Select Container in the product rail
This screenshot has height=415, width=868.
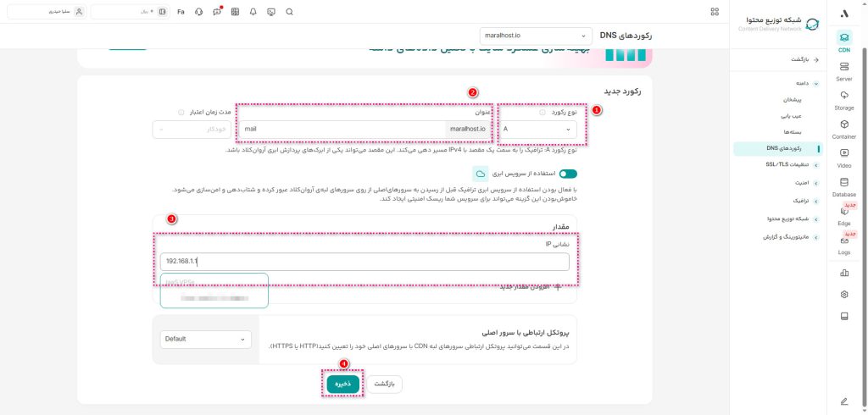pyautogui.click(x=844, y=129)
